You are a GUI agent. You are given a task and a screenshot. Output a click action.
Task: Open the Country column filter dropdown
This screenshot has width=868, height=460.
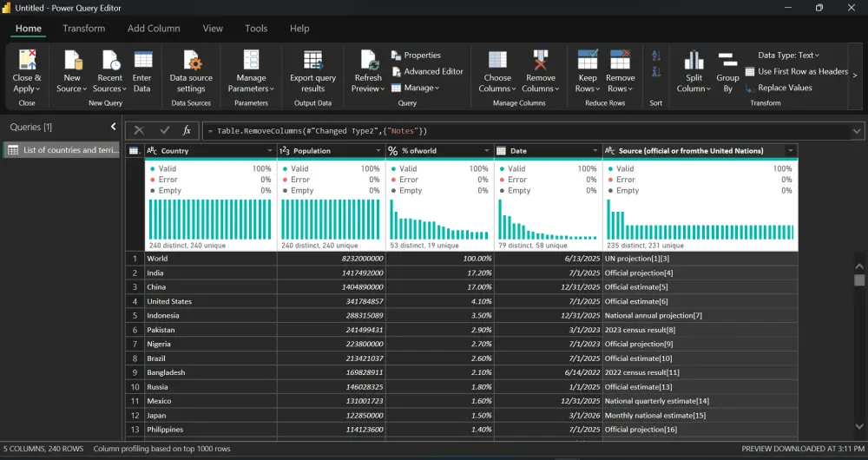click(270, 150)
